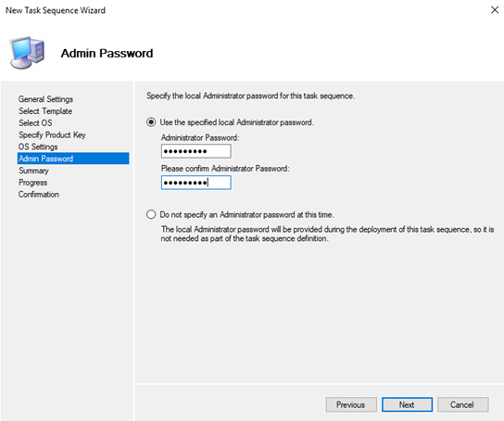This screenshot has height=421, width=504.
Task: Select 'Use the specified local Administrator password' option
Action: point(151,122)
